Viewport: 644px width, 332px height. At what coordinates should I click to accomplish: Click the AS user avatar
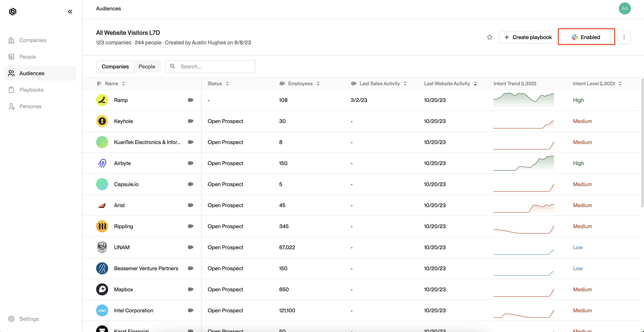click(x=624, y=8)
